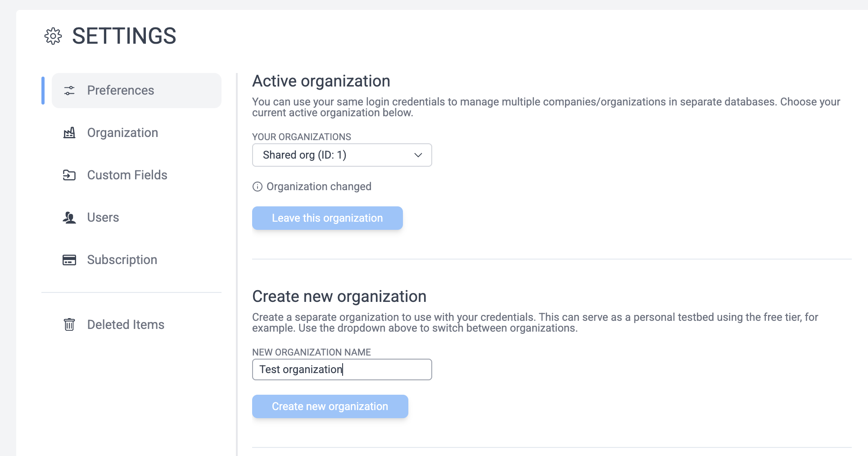This screenshot has height=456, width=868.
Task: Go to the Organization settings label
Action: [122, 133]
